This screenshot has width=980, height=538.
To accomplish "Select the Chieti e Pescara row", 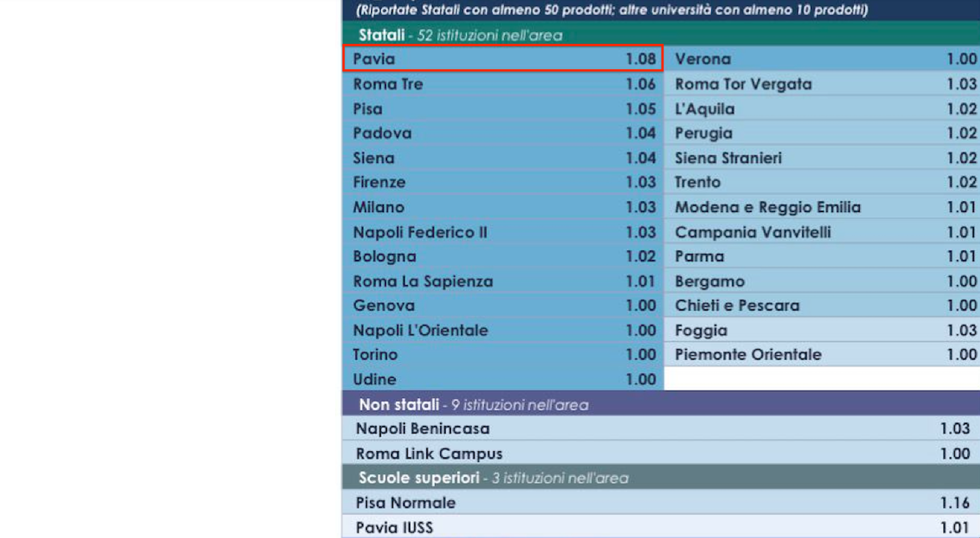I will tap(822, 305).
